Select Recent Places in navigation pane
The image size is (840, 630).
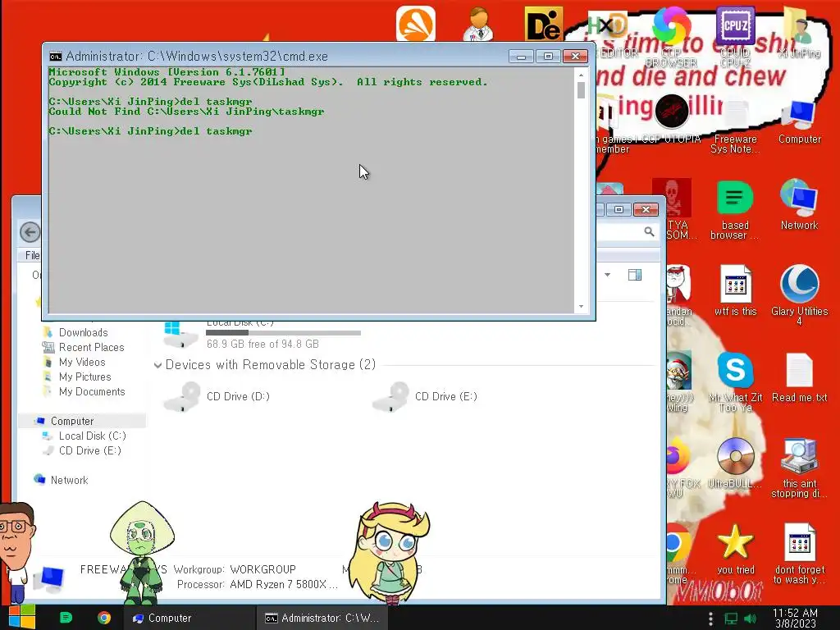(x=91, y=347)
